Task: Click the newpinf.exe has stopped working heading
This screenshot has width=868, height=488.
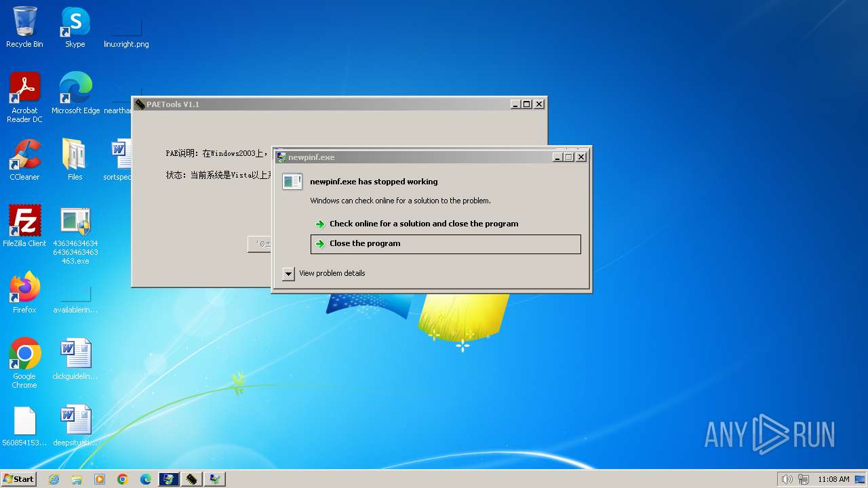Action: click(374, 182)
